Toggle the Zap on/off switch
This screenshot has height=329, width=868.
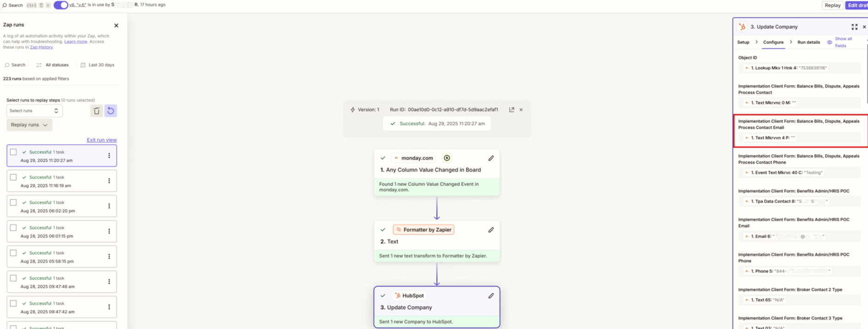tap(60, 5)
